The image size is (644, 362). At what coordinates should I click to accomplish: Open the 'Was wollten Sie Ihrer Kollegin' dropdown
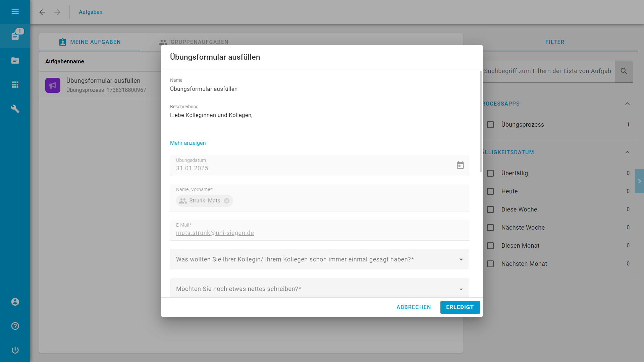[319, 259]
